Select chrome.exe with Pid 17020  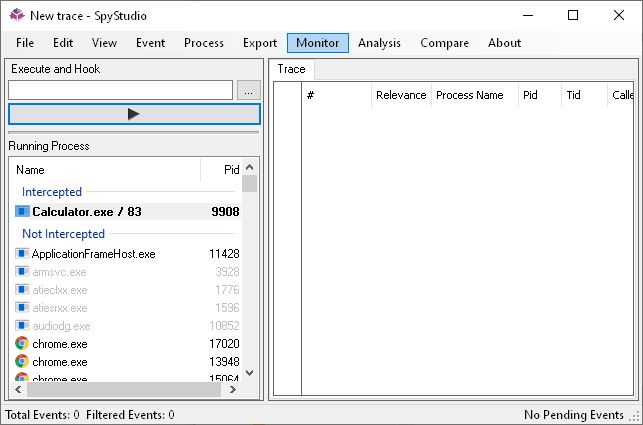click(x=127, y=344)
